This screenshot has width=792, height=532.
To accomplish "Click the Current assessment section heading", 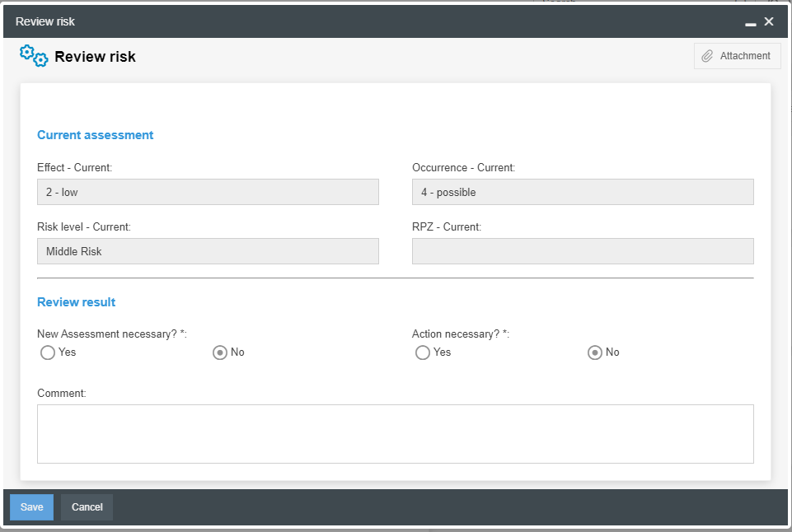I will click(x=96, y=135).
